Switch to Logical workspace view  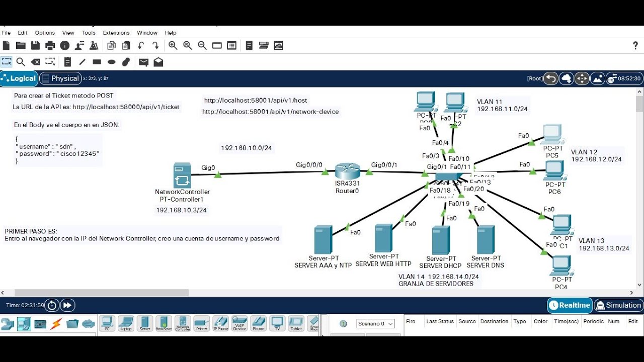point(19,78)
